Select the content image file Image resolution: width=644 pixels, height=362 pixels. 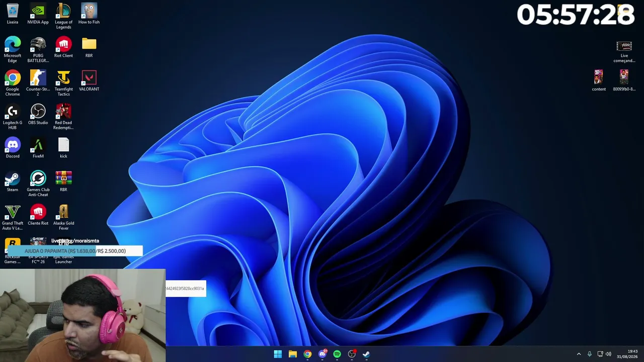tap(599, 80)
